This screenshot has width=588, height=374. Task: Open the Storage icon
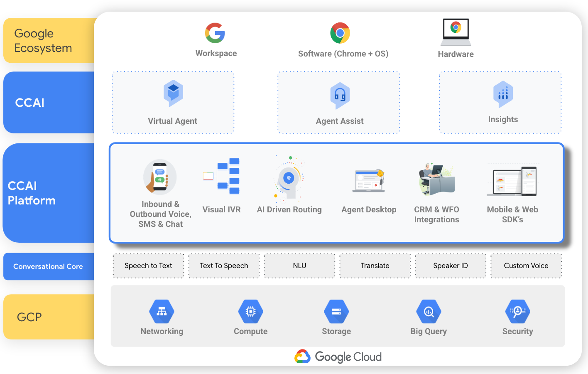tap(336, 311)
